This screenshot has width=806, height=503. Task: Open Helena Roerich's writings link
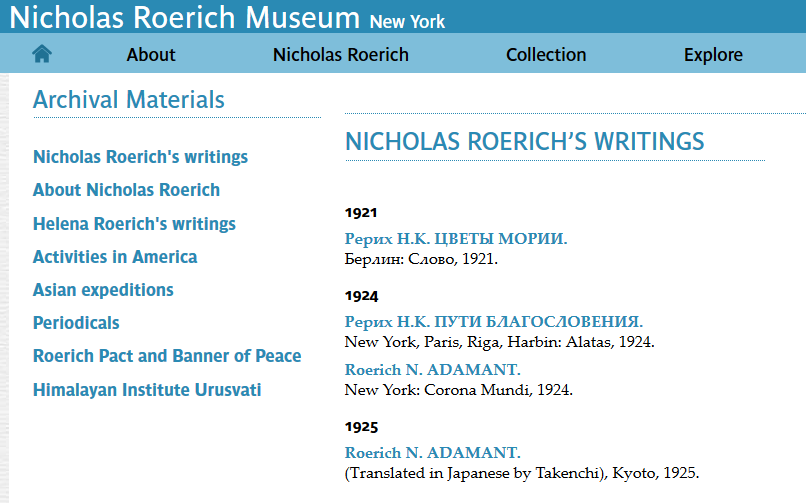134,224
